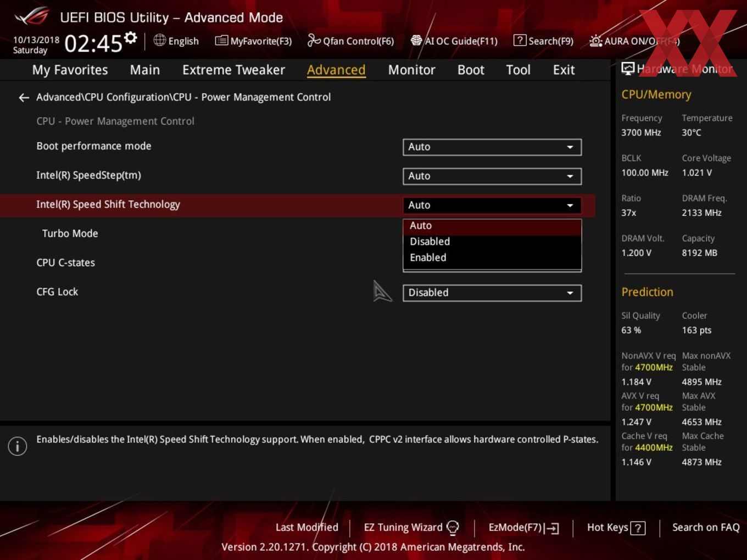
Task: Click the CPU/Memory heading
Action: tap(656, 94)
